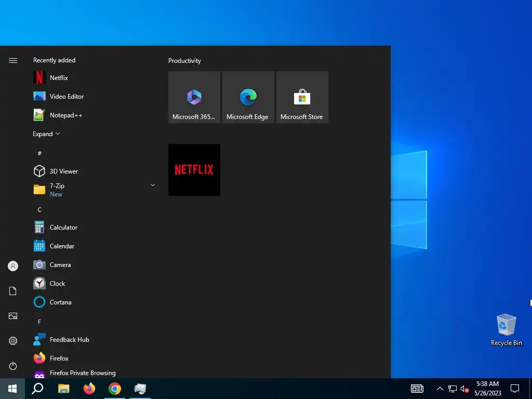Click the muted volume tray icon
The image size is (532, 399).
tap(464, 389)
